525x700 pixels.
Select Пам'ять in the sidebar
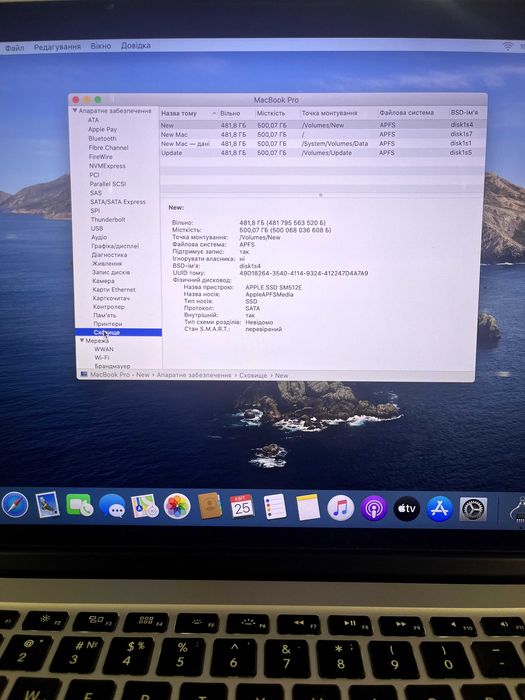pos(105,315)
